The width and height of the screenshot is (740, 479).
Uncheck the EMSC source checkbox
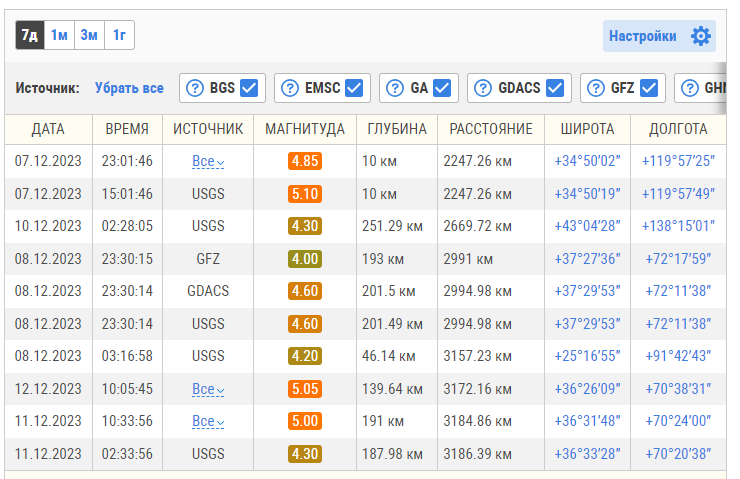pyautogui.click(x=354, y=88)
